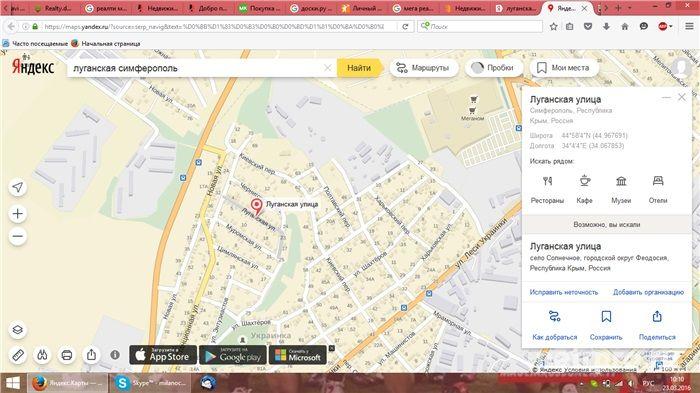This screenshot has width=700, height=393.
Task: Reload the page with the refresh icon
Action: (405, 26)
